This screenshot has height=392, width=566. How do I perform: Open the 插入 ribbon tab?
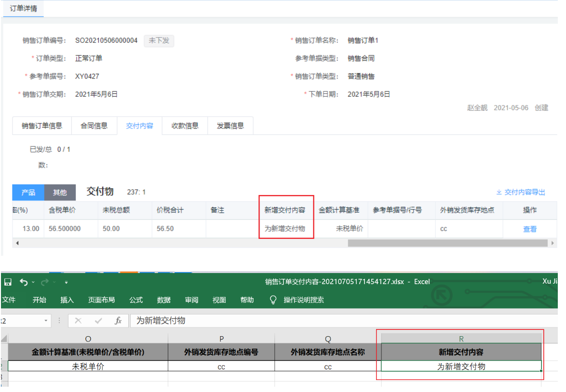(x=67, y=300)
